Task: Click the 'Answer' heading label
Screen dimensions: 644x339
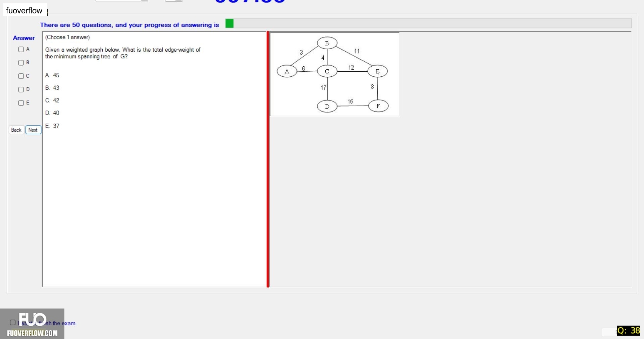Action: [24, 38]
